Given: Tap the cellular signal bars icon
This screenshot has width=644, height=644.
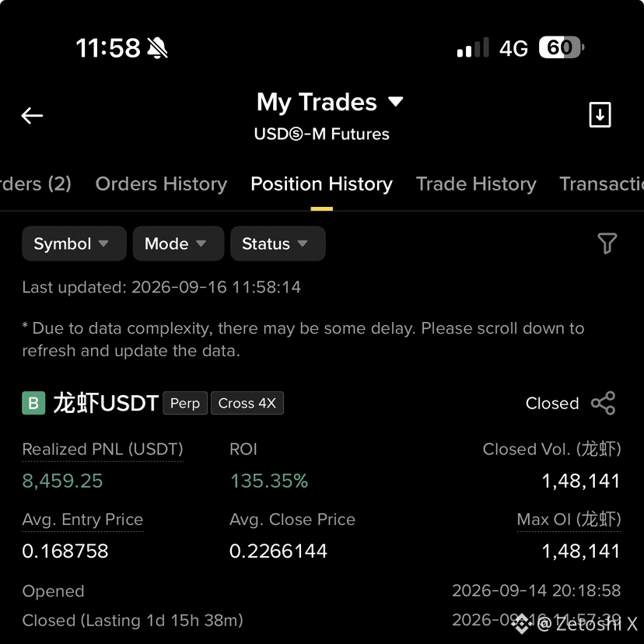Looking at the screenshot, I should click(x=473, y=47).
